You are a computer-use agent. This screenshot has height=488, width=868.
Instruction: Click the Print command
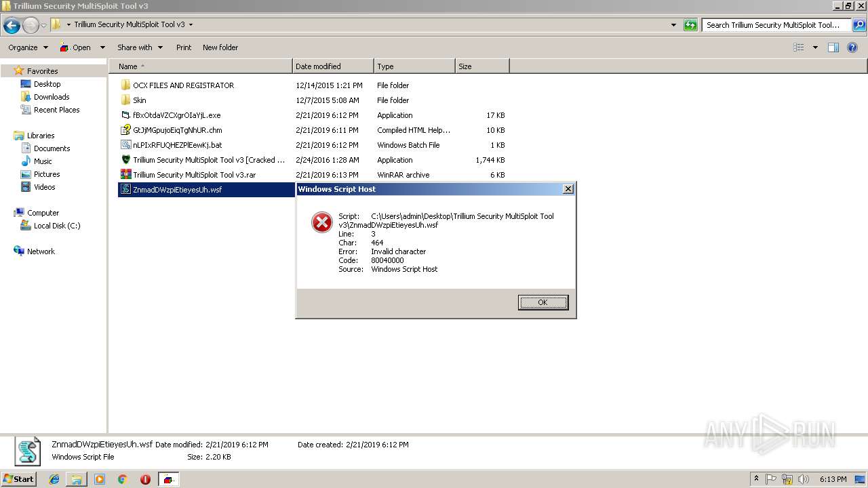184,47
